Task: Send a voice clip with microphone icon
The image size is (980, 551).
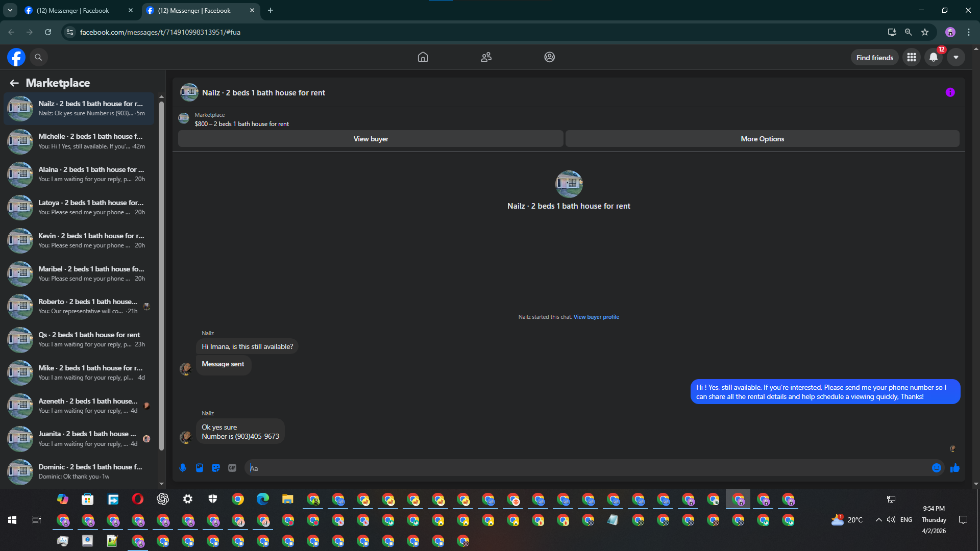Action: [x=183, y=468]
